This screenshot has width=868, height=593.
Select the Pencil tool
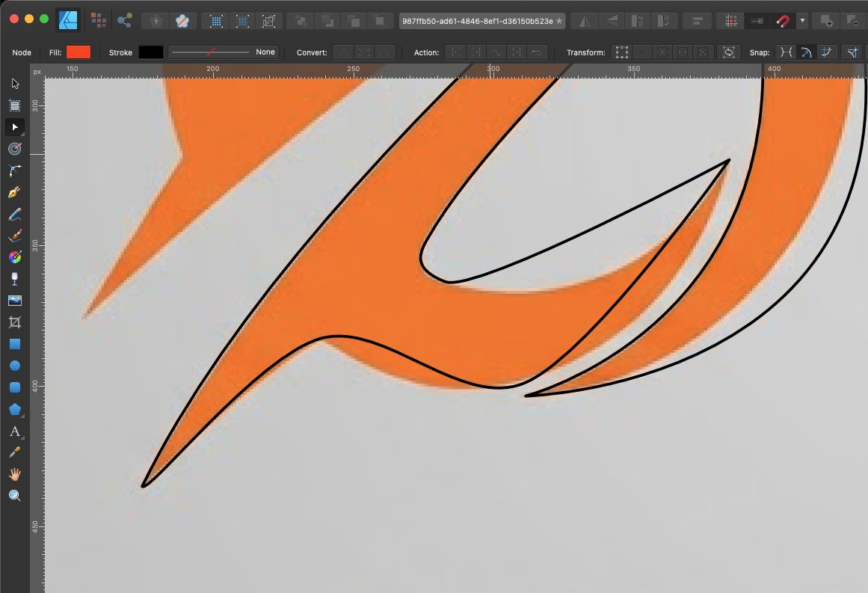click(15, 214)
